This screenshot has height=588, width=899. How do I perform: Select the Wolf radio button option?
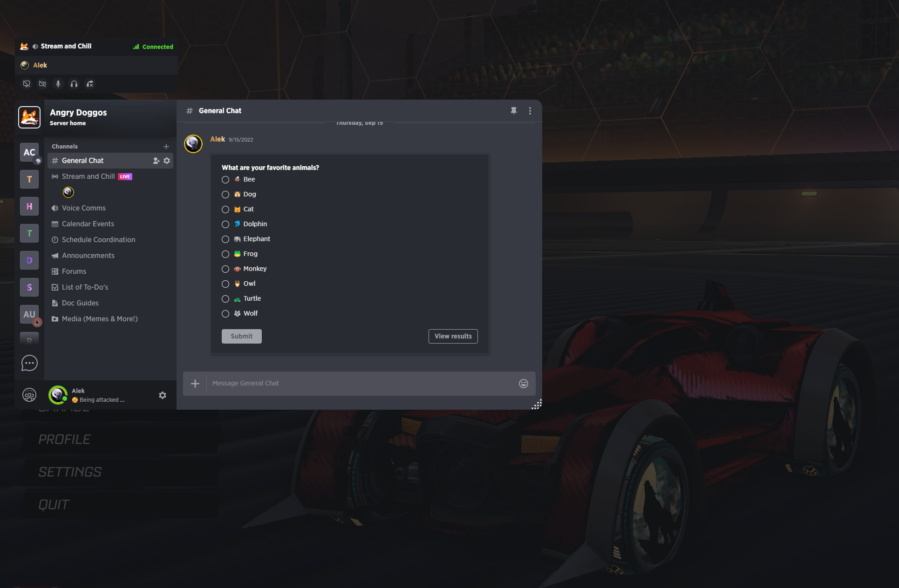click(x=225, y=313)
